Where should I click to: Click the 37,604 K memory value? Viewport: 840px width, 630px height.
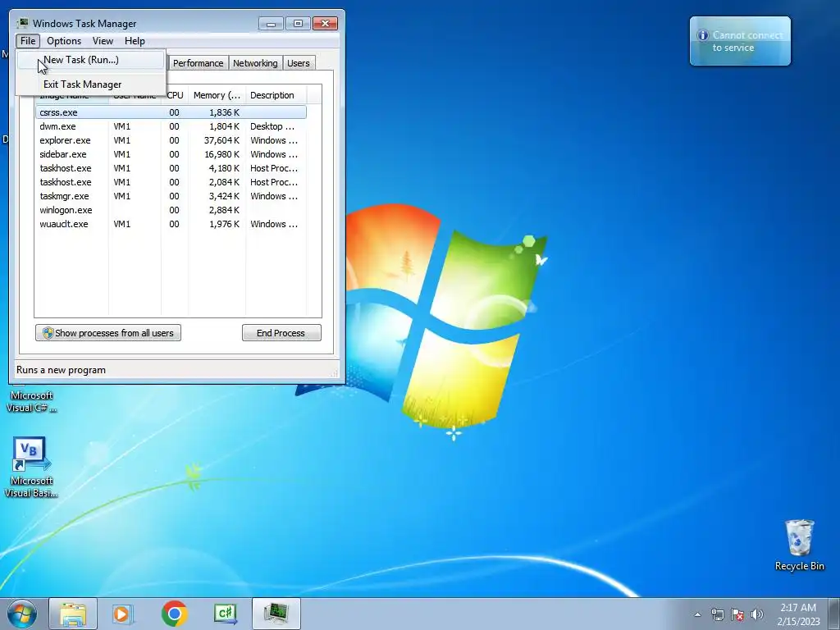[x=221, y=140]
